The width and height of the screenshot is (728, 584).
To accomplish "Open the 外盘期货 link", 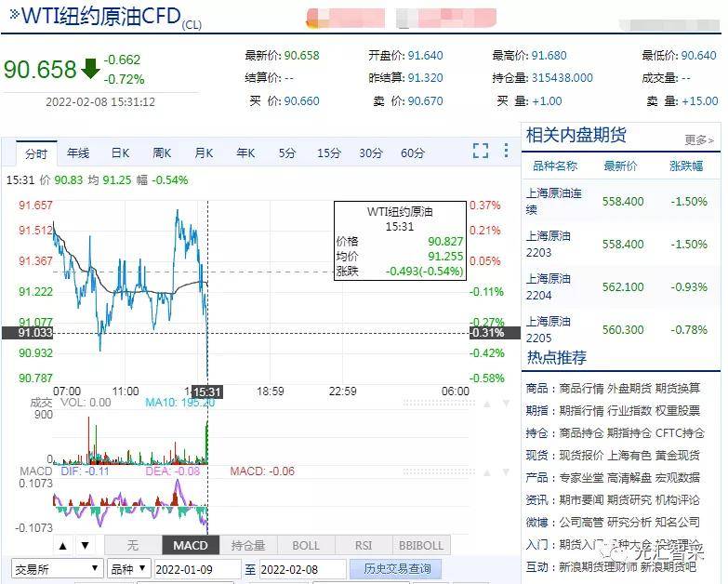I will click(629, 388).
